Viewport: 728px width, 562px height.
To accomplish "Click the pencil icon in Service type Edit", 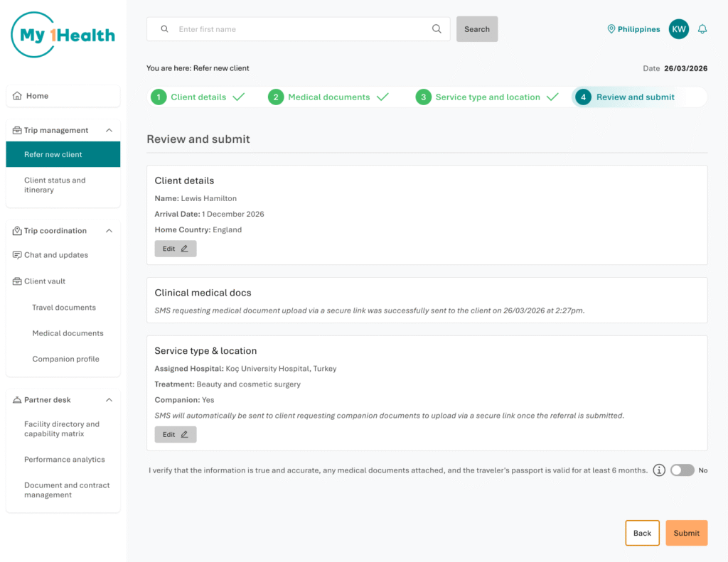I will coord(184,434).
